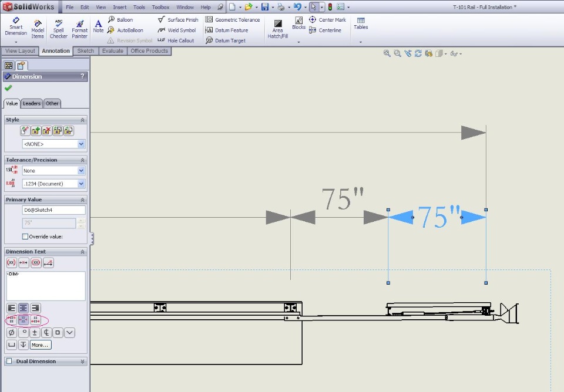Viewport: 564px width, 392px height.
Task: Check the Dual Dimension checkbox
Action: 9,361
